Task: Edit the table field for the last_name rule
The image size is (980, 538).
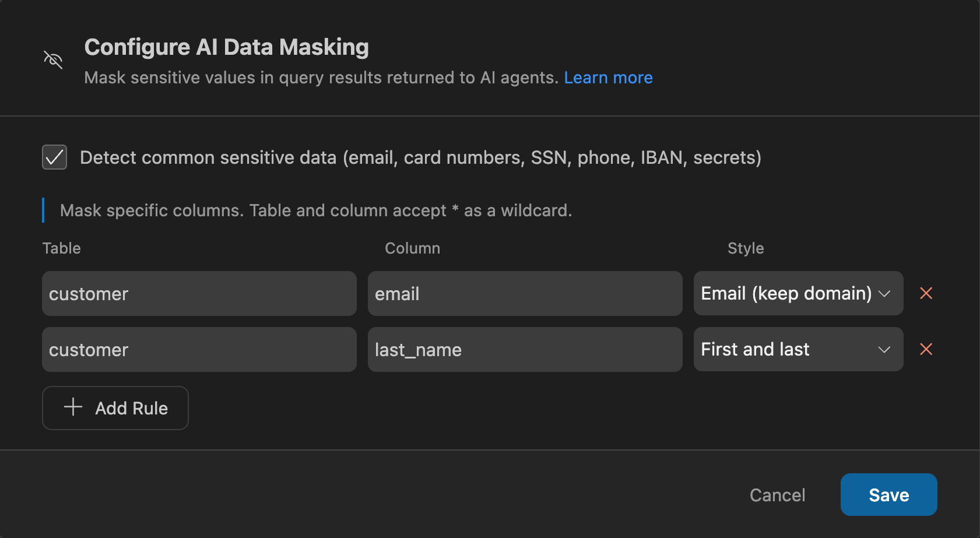Action: 199,349
